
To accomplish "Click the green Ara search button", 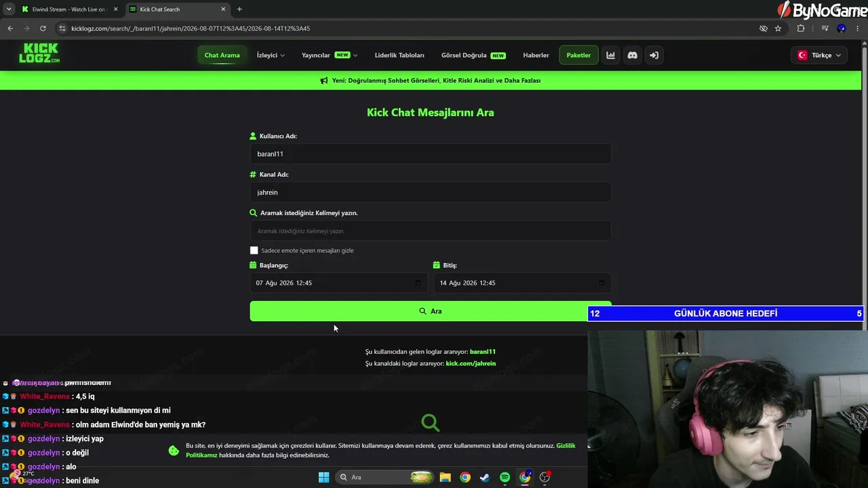I will click(x=431, y=311).
